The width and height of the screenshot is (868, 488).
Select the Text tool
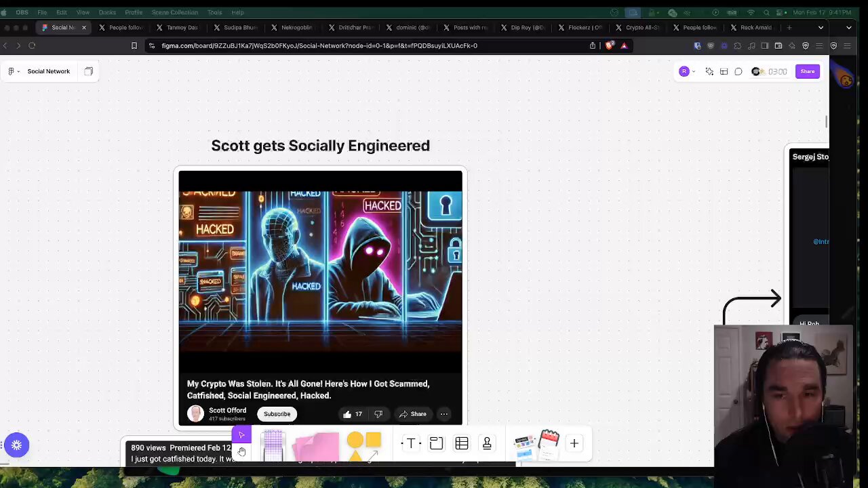tap(410, 443)
